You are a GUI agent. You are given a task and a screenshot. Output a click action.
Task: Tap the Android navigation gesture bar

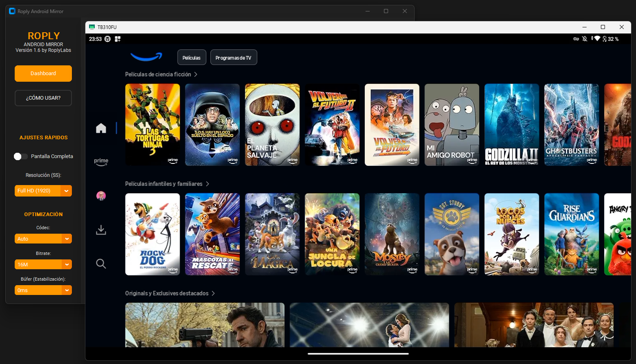click(x=358, y=354)
